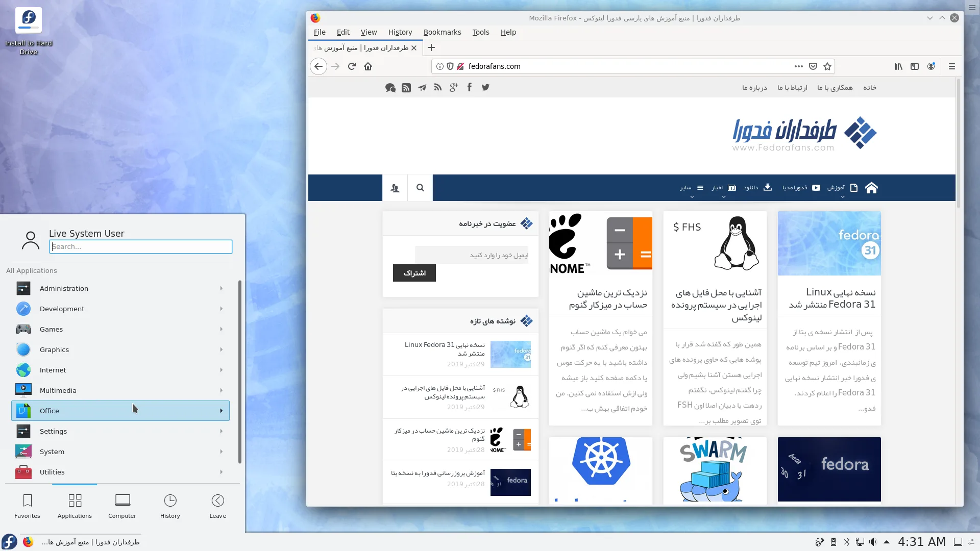Expand the Internet category
This screenshot has height=551, width=980.
click(120, 370)
